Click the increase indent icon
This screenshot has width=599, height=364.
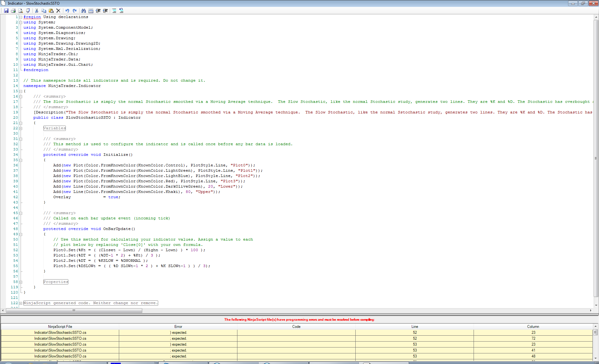point(105,11)
